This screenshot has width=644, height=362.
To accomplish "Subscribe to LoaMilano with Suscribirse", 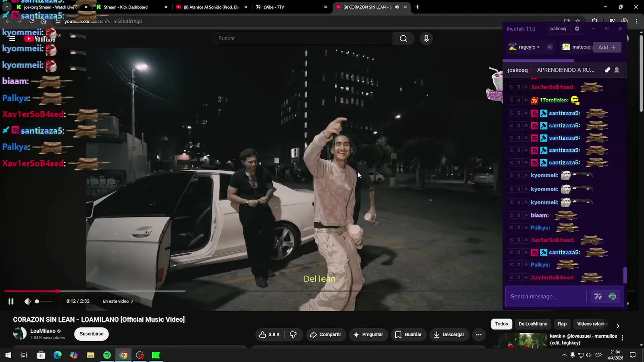I will click(x=92, y=334).
